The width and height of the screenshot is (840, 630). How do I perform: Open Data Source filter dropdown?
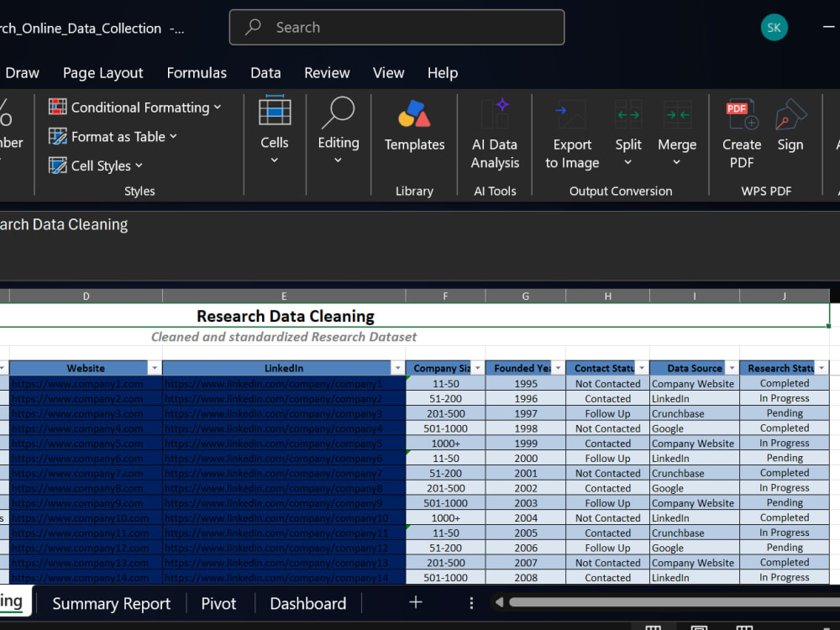pos(732,368)
